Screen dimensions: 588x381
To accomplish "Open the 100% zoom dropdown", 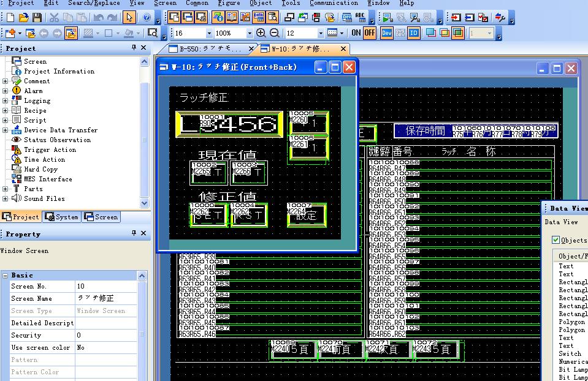I will [249, 33].
